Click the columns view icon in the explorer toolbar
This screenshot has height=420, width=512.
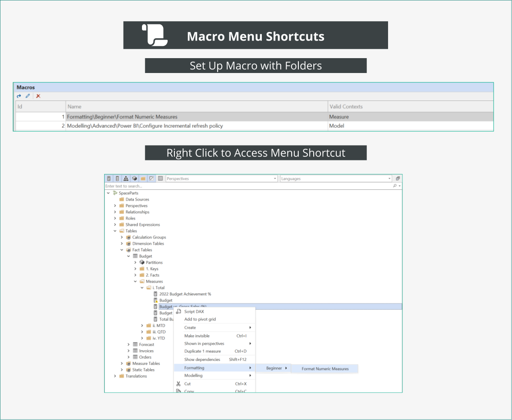click(x=160, y=178)
